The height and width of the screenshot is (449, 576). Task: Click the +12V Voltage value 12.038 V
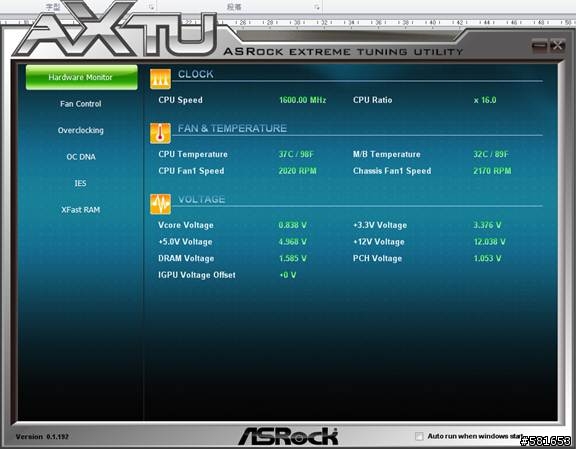(489, 242)
